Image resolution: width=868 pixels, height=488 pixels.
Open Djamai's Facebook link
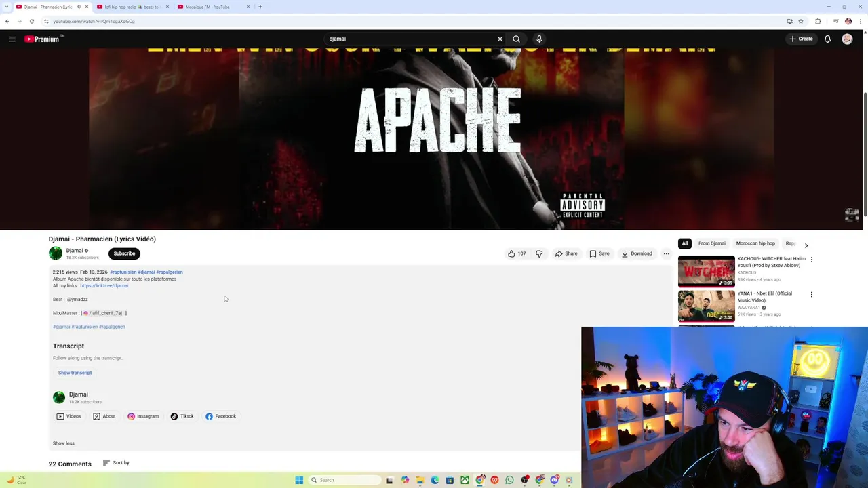[x=221, y=416]
